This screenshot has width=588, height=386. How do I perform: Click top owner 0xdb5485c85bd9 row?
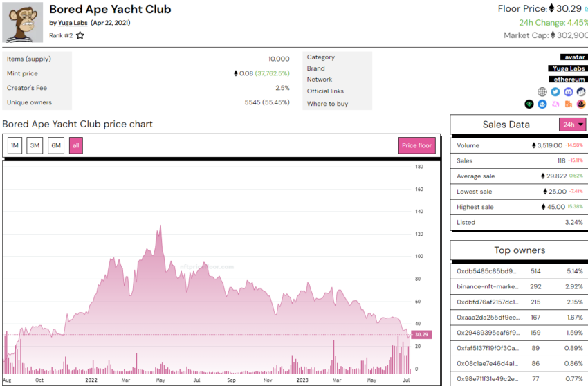520,271
